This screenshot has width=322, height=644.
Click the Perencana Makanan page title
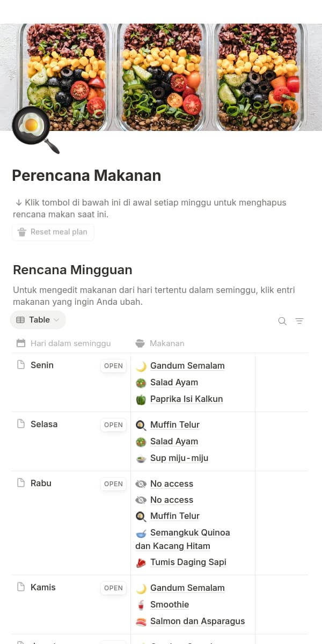pos(86,175)
